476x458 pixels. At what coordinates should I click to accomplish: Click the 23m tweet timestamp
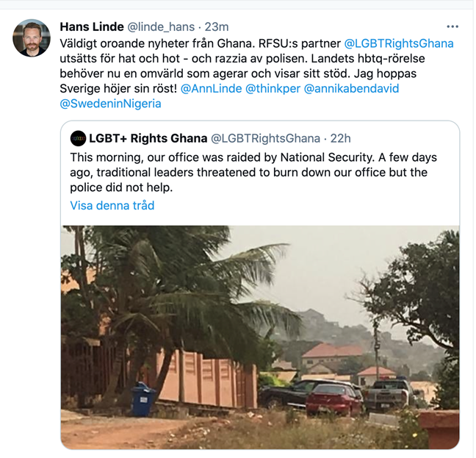[217, 26]
